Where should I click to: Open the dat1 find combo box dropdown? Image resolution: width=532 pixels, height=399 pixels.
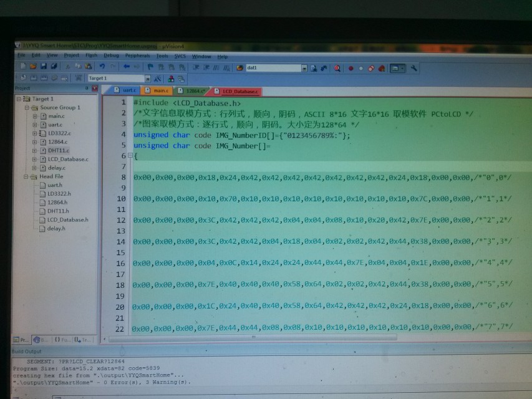pos(304,67)
